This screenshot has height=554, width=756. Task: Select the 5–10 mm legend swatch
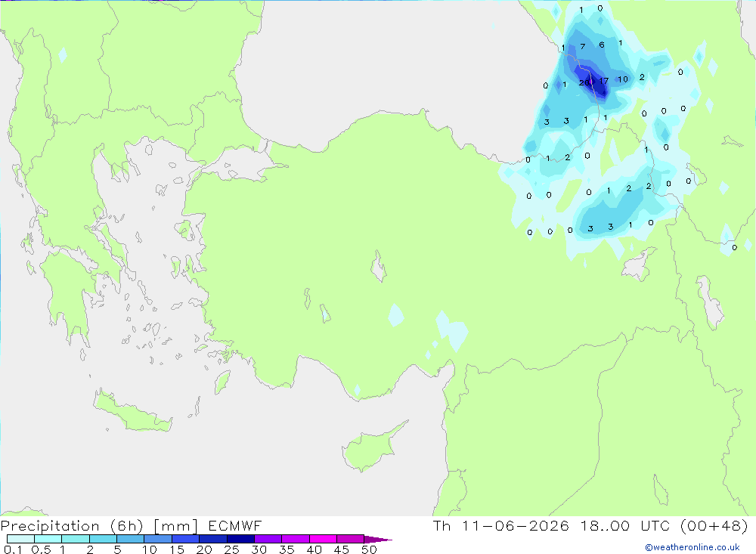(x=131, y=539)
